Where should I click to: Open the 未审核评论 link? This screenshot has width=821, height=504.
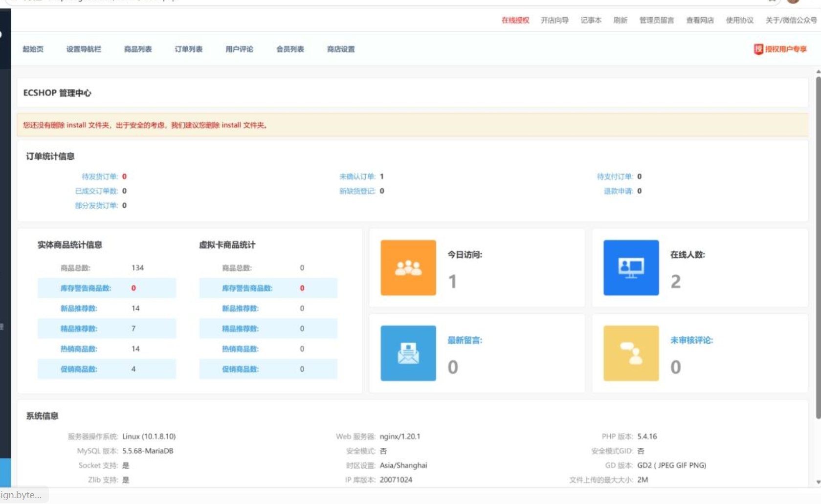(691, 340)
